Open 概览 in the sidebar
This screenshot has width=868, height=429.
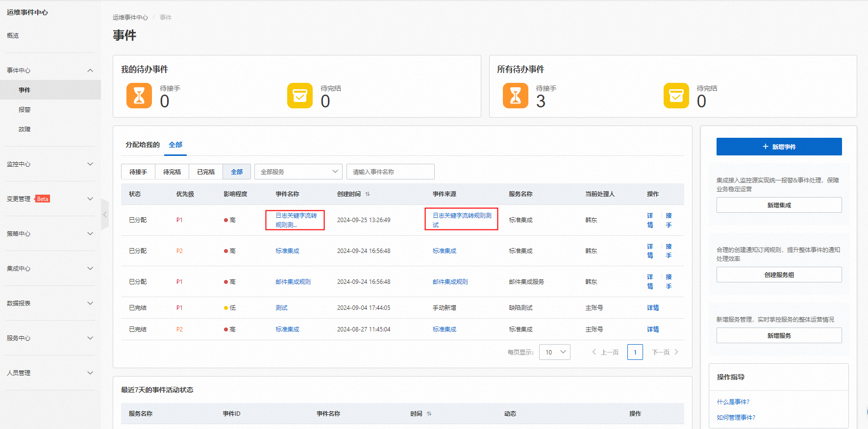click(x=13, y=36)
